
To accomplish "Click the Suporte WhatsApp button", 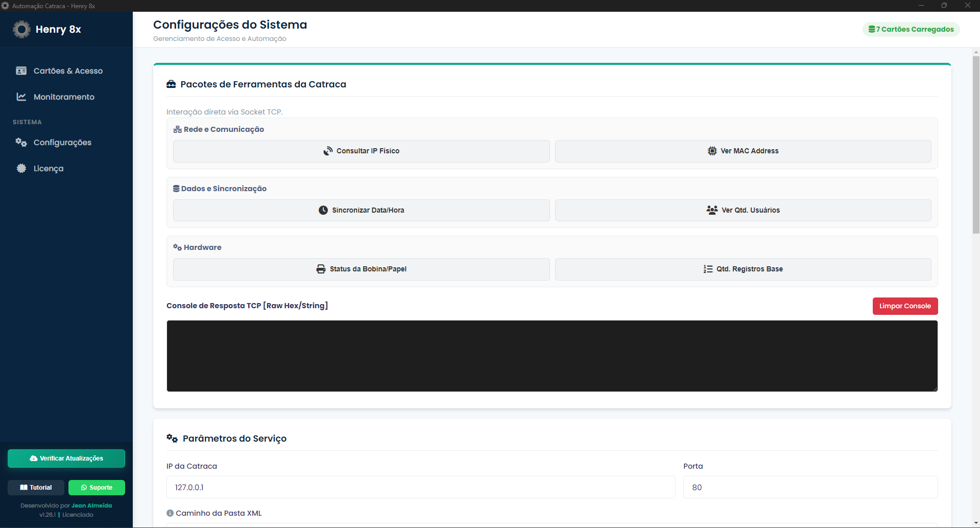I will coord(97,488).
